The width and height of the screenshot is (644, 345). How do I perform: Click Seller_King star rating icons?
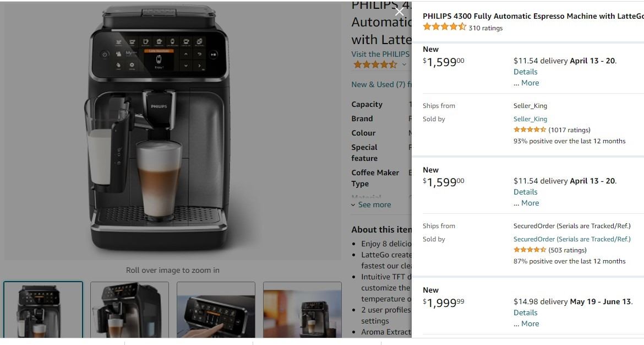tap(530, 130)
